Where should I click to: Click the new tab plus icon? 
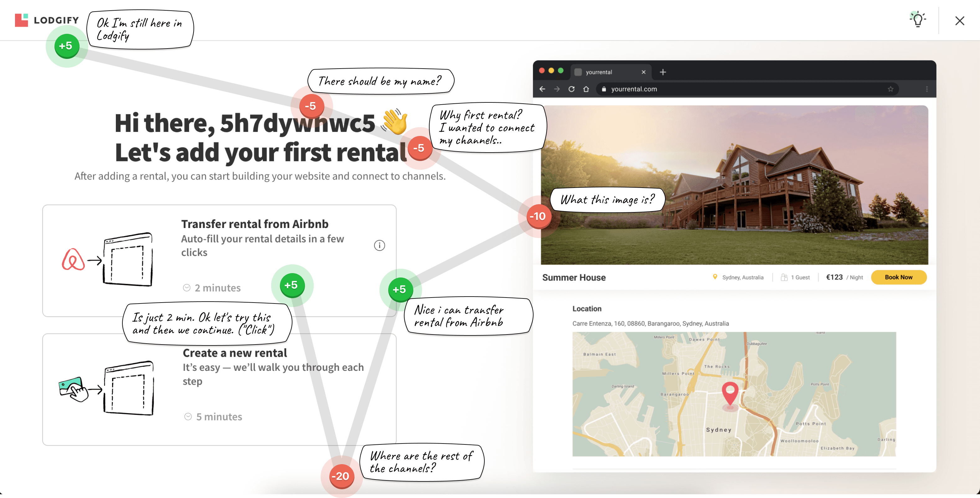click(663, 72)
